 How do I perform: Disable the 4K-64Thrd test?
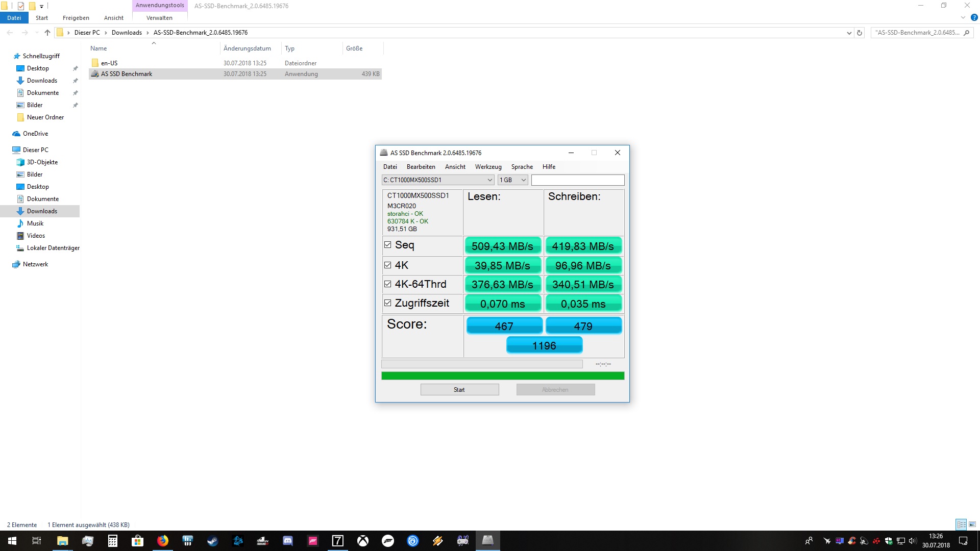click(x=388, y=284)
